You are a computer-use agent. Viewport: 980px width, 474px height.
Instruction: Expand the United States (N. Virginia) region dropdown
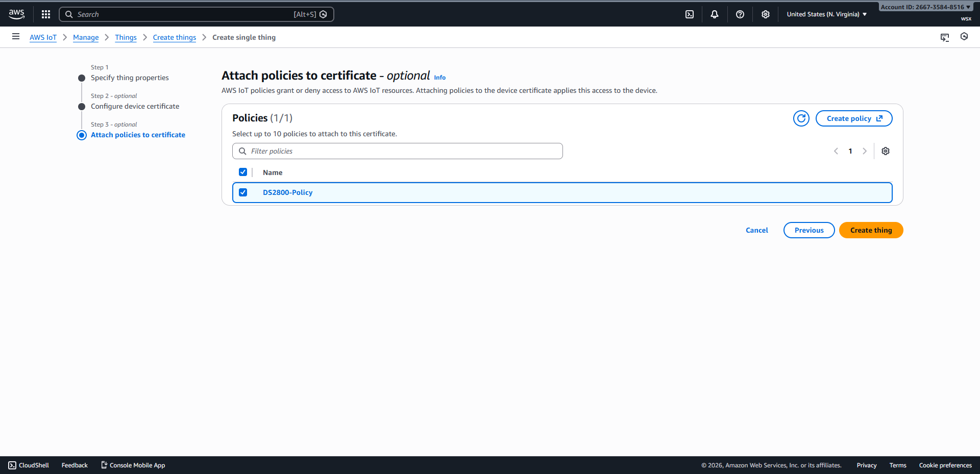(x=826, y=14)
